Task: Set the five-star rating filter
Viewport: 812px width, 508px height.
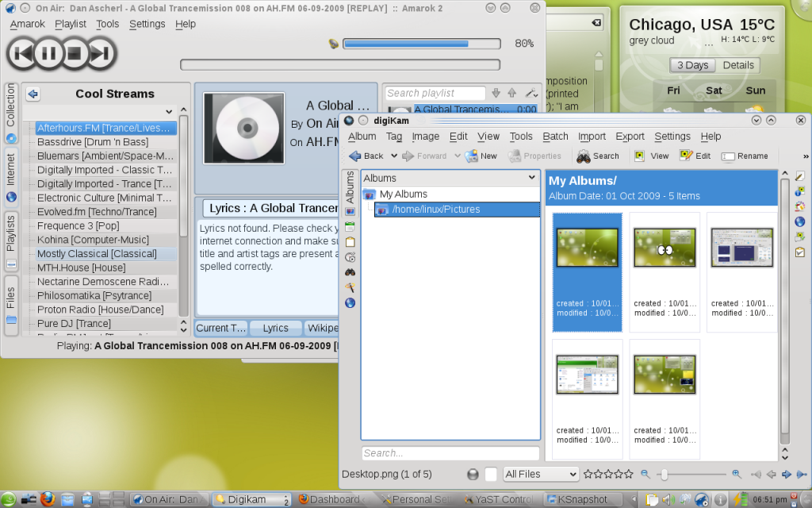Action: (x=629, y=474)
